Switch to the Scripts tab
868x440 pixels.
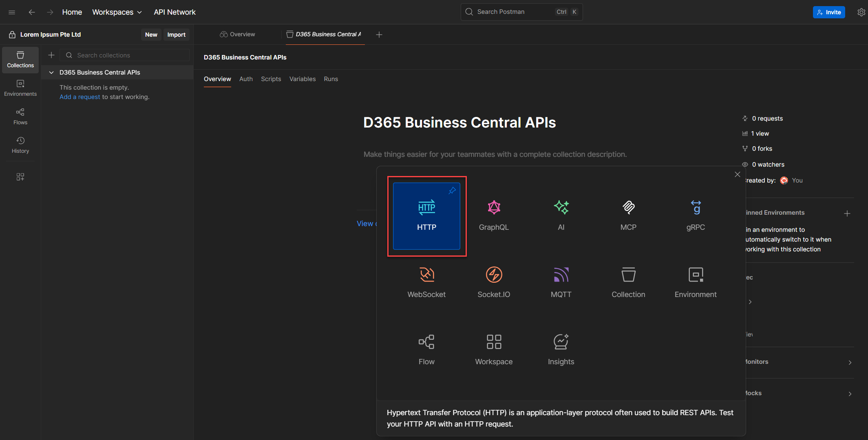pos(271,79)
